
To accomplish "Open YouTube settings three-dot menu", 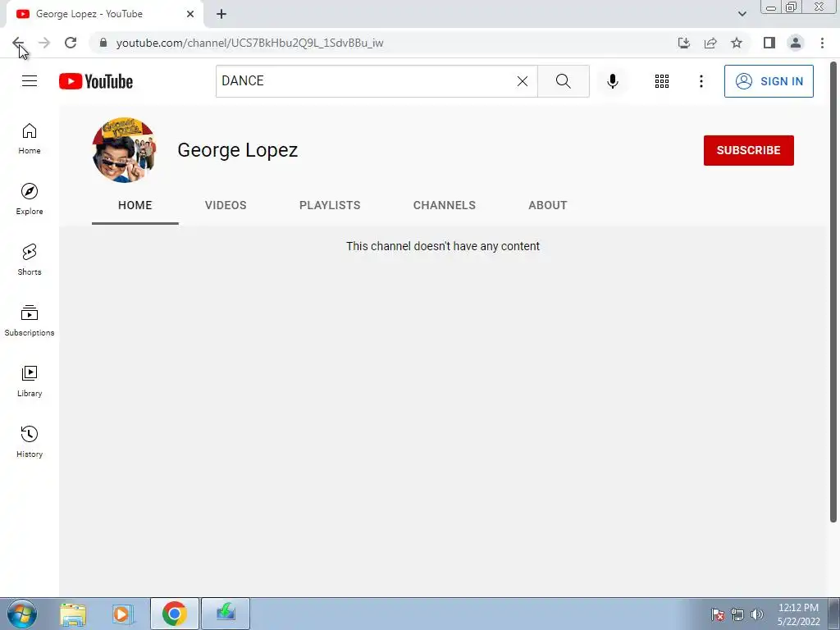I will point(701,81).
